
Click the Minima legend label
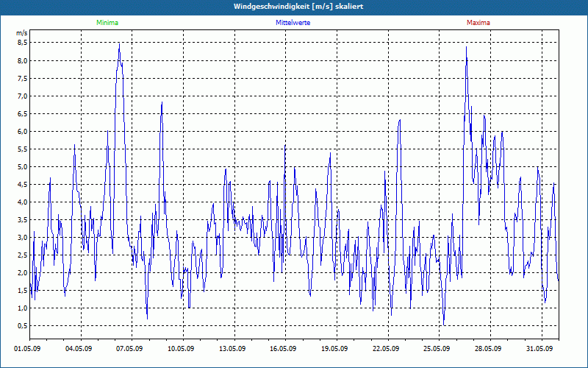pos(107,23)
